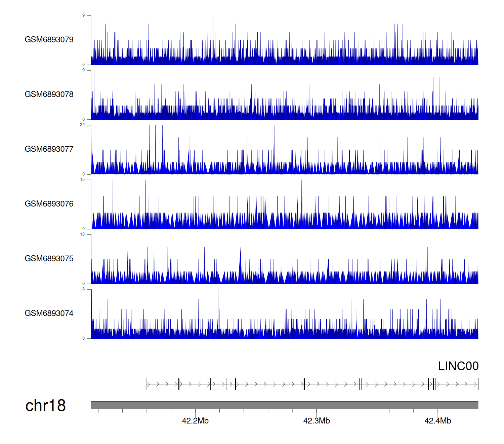The image size is (504, 444).
Task: Click the GSM6893079 track label
Action: tap(49, 40)
